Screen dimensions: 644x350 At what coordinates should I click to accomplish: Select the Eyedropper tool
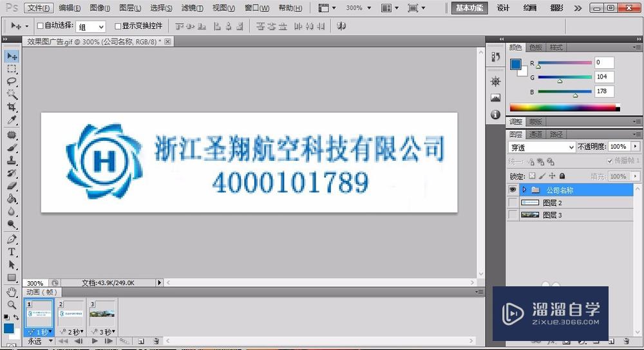(x=12, y=120)
